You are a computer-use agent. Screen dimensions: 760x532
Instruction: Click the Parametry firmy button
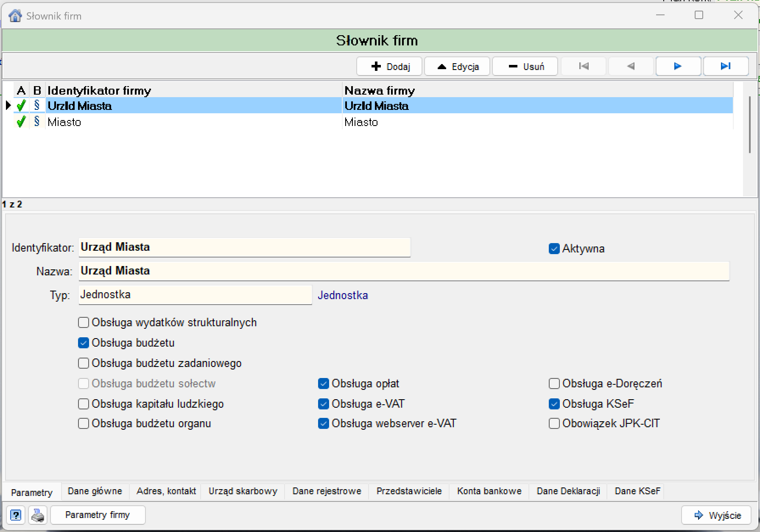coord(98,515)
